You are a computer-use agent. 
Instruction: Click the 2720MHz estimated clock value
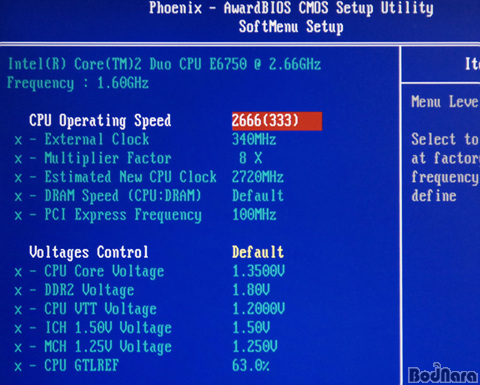click(258, 177)
